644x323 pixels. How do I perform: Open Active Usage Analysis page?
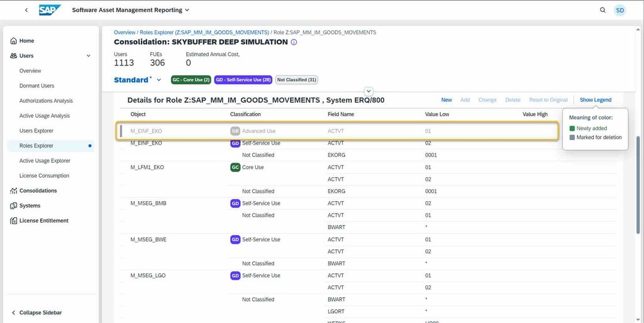click(x=45, y=116)
